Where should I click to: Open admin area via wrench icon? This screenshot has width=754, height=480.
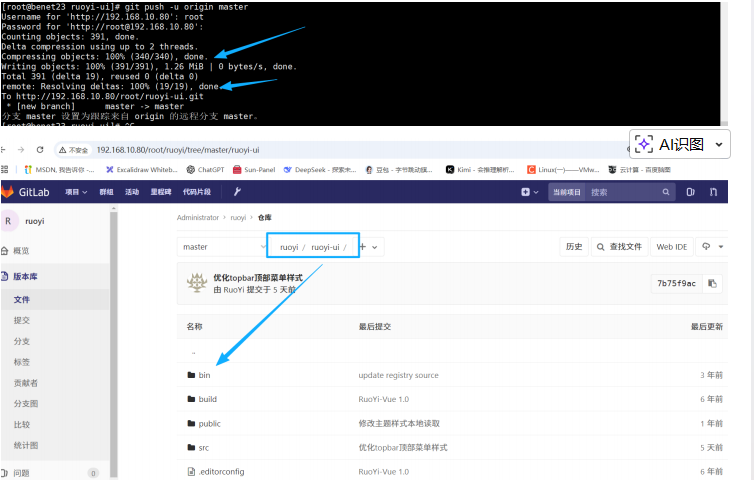(237, 192)
